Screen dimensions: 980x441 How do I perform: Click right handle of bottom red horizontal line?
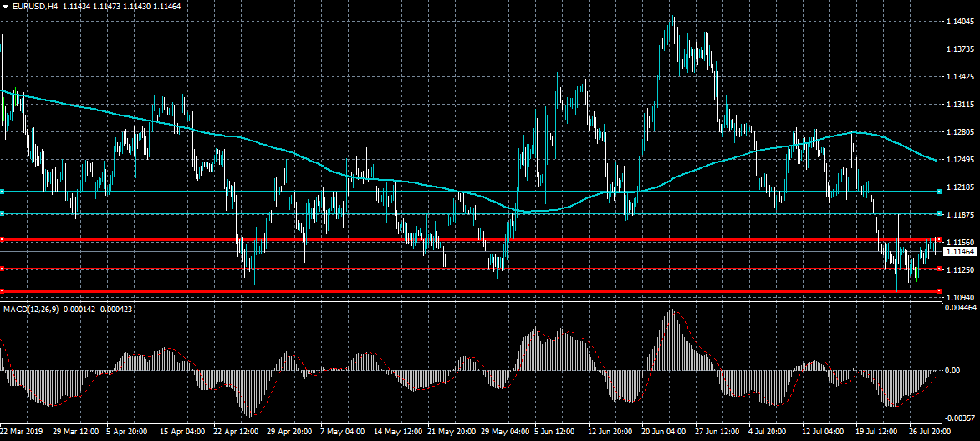pyautogui.click(x=940, y=291)
